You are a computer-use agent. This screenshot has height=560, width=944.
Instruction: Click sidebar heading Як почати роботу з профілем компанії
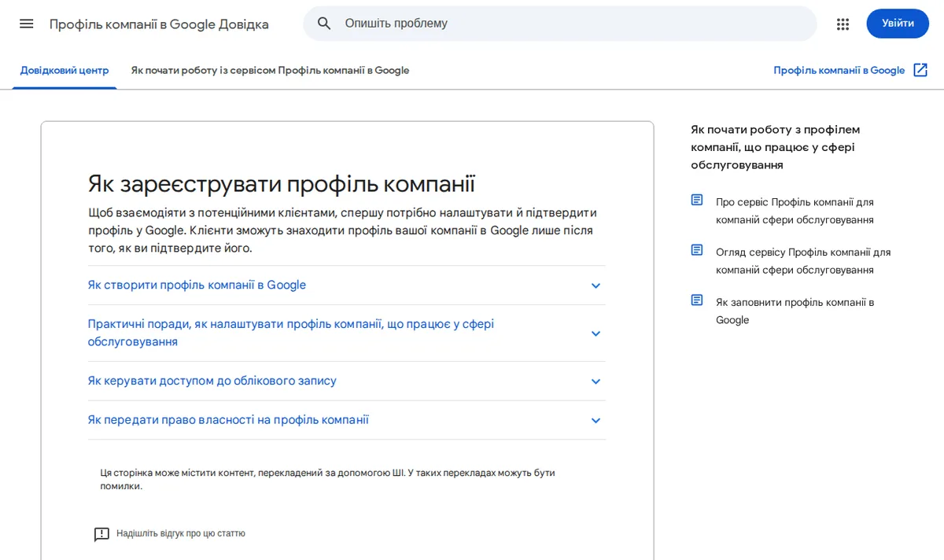click(776, 147)
